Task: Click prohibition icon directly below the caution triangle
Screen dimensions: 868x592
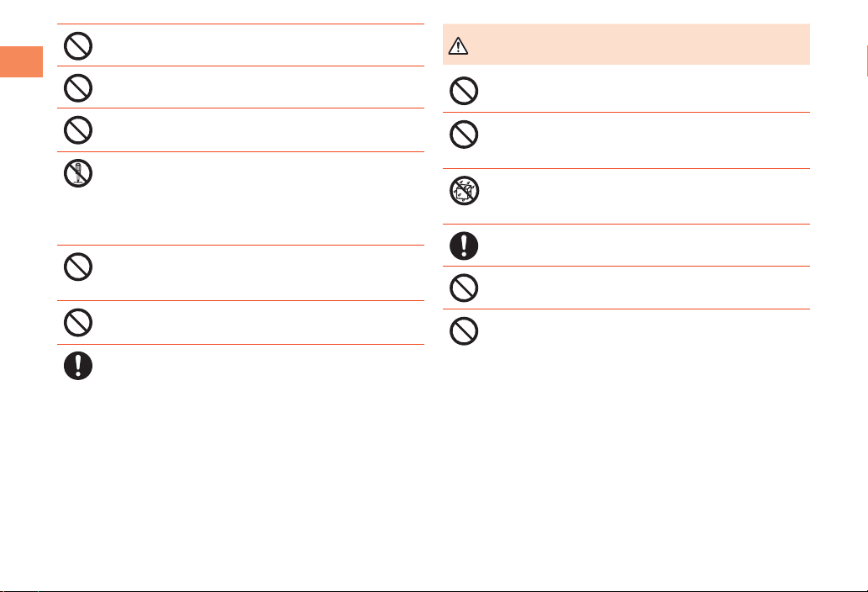Action: click(463, 91)
